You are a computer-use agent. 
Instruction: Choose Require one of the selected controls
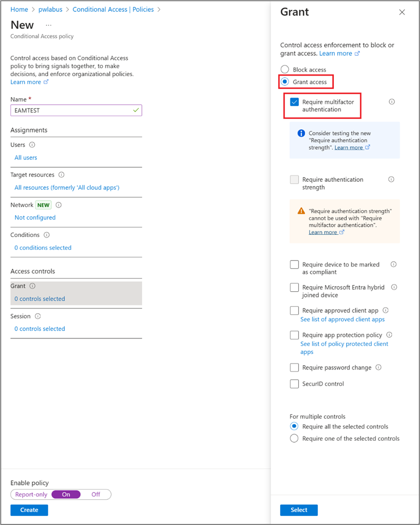click(294, 439)
